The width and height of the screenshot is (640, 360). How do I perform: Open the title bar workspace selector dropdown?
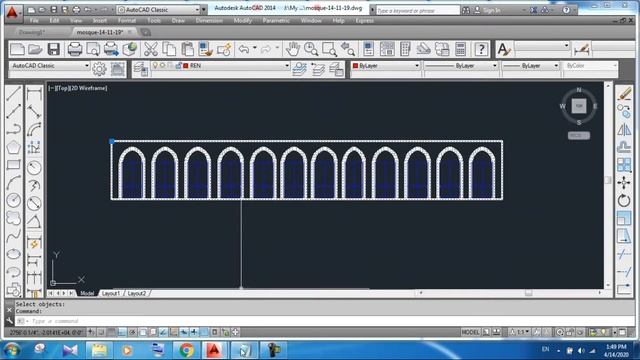197,9
